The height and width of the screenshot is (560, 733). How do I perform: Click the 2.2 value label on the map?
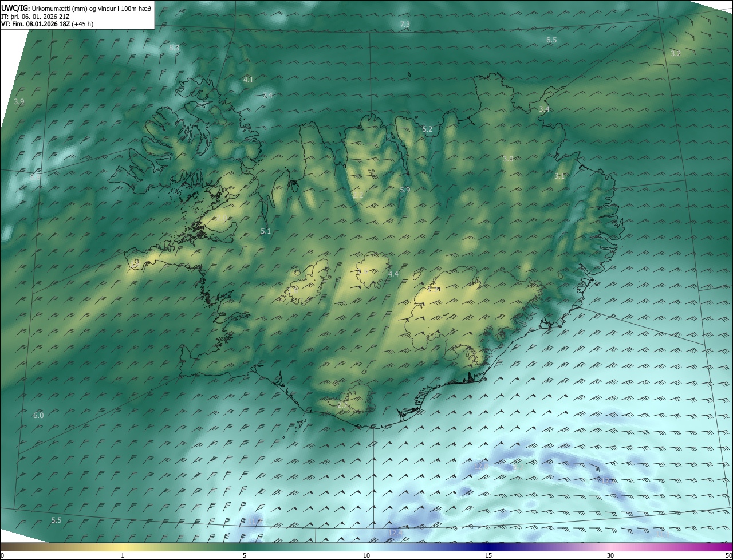point(358,195)
